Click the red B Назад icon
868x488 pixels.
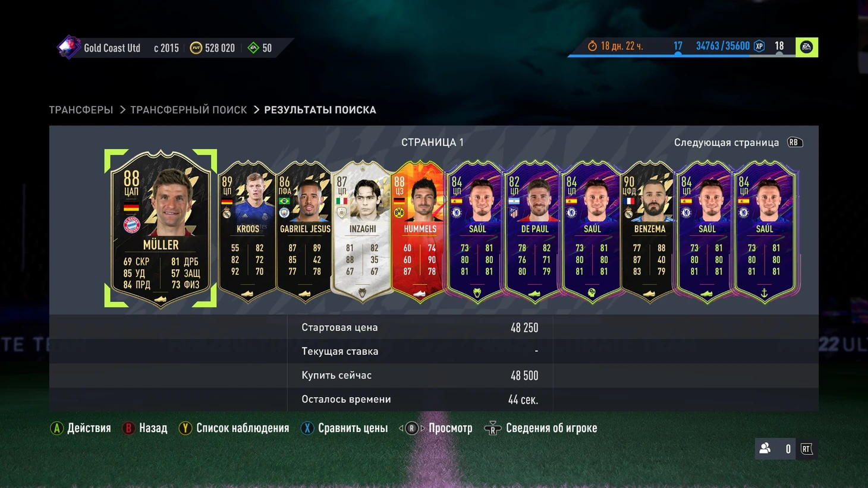pos(128,429)
